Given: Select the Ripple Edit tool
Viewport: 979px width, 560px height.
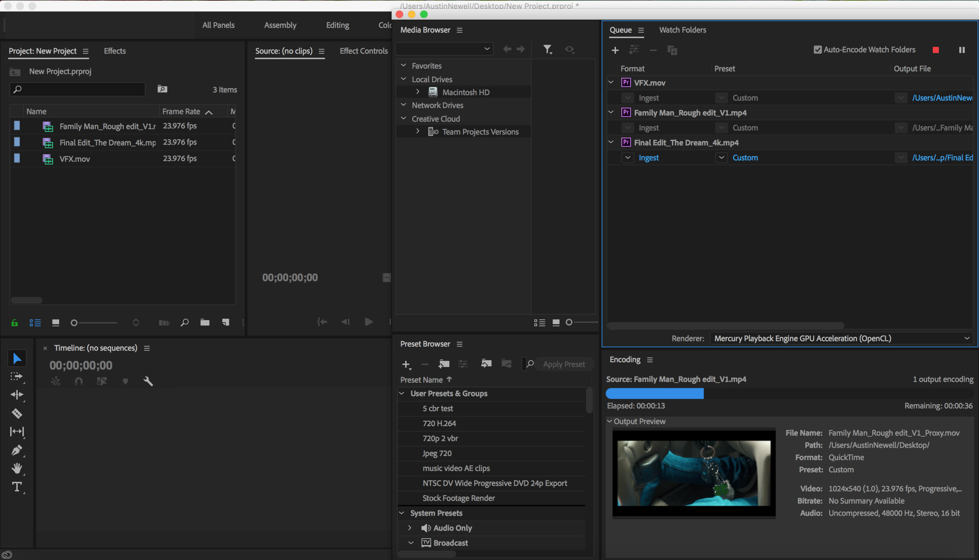Looking at the screenshot, I should [17, 394].
